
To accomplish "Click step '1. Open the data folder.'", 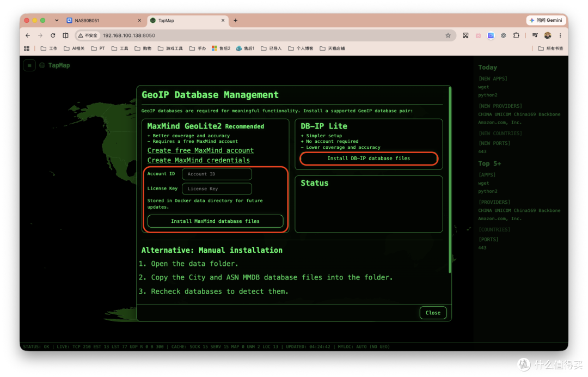I will tap(188, 264).
